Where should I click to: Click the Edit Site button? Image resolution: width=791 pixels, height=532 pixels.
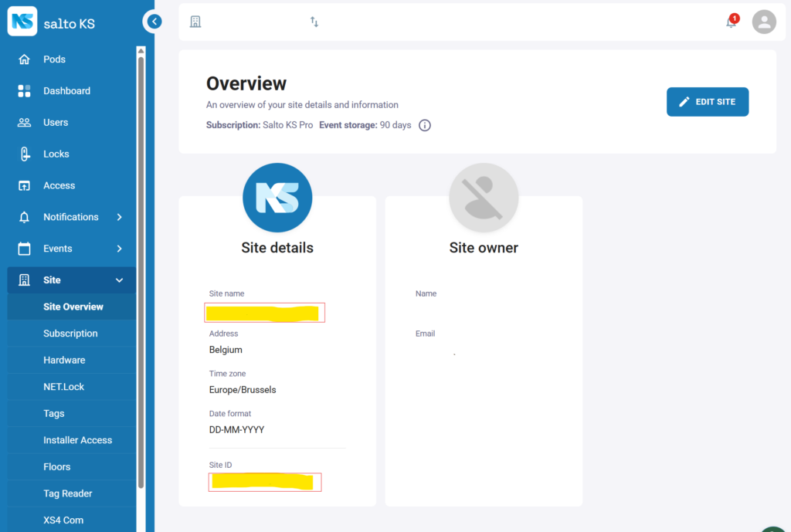click(x=707, y=102)
